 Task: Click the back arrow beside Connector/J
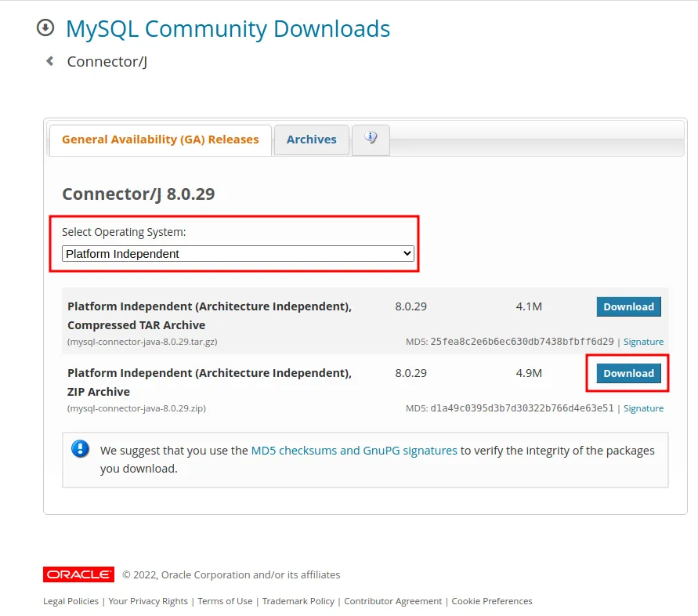50,61
